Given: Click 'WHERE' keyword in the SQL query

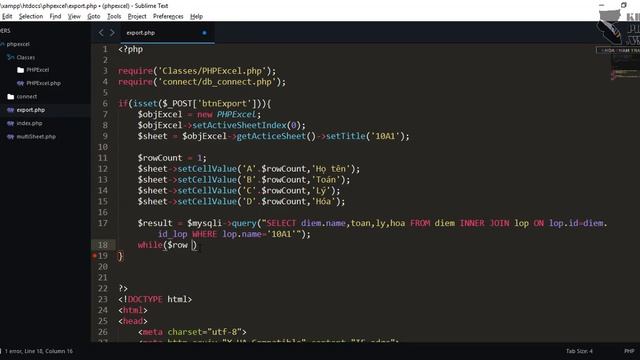Looking at the screenshot, I should click(204, 234).
